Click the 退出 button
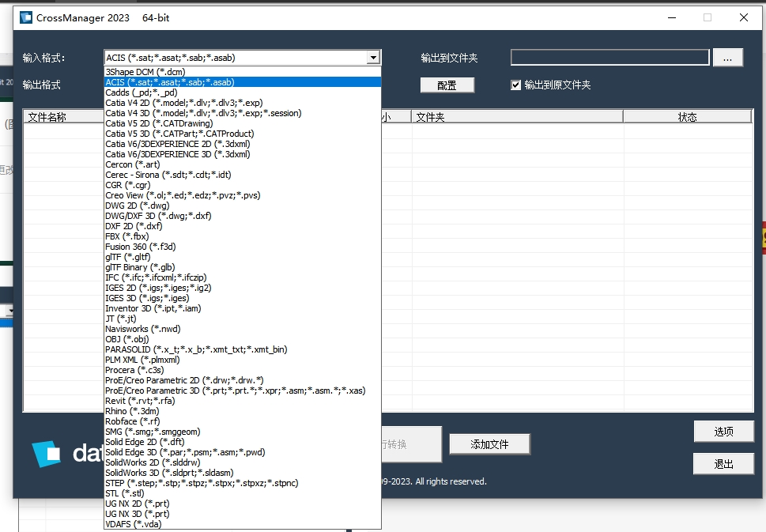Viewport: 766px width, 532px height. pyautogui.click(x=723, y=463)
